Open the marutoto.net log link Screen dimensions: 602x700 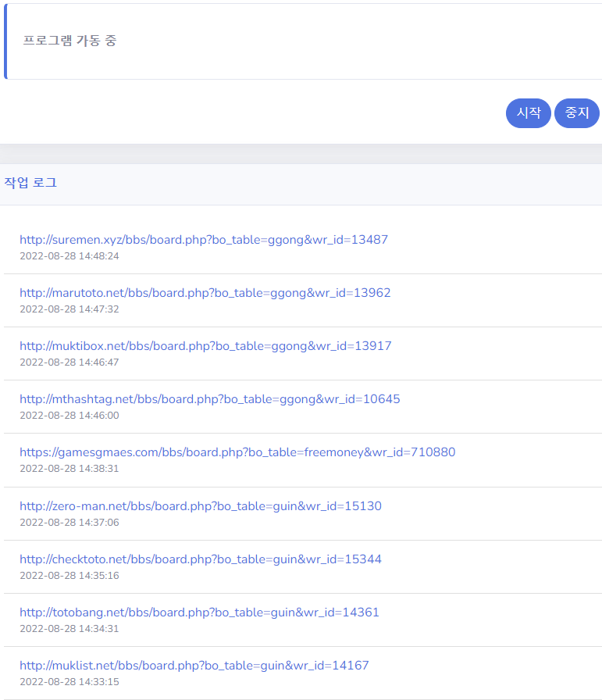click(205, 293)
